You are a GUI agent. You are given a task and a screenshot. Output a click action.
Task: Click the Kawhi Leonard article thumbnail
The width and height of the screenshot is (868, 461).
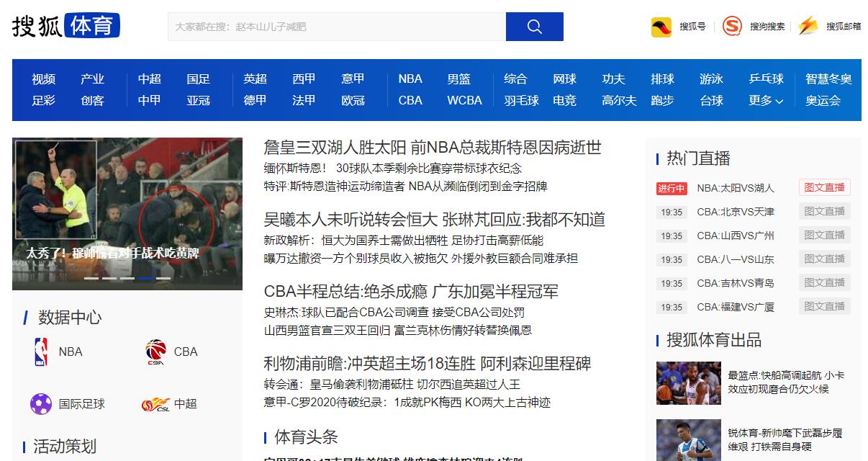click(x=689, y=383)
